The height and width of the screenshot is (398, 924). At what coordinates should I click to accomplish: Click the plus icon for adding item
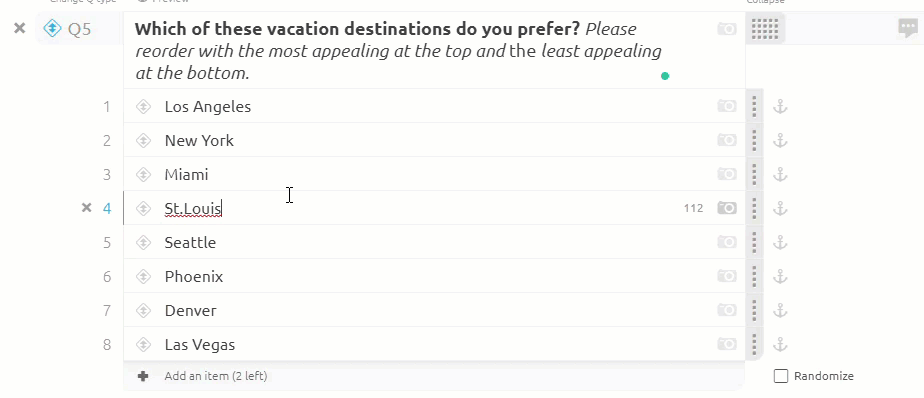coord(143,376)
